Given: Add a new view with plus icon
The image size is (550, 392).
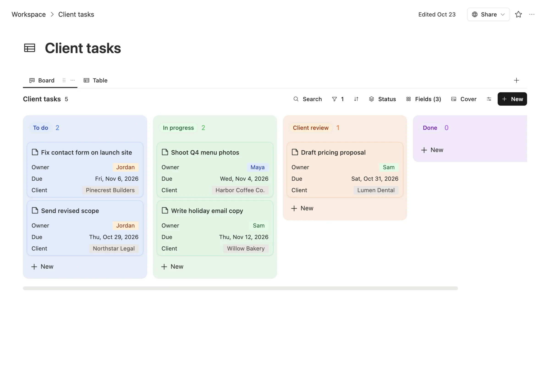Looking at the screenshot, I should [516, 80].
